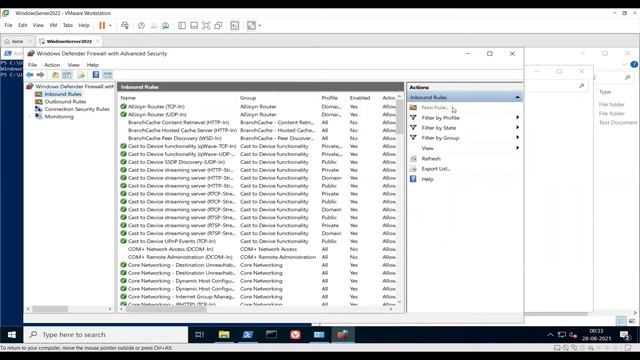Open the Firewall window's File menu
This screenshot has height=360, width=640.
(x=32, y=65)
